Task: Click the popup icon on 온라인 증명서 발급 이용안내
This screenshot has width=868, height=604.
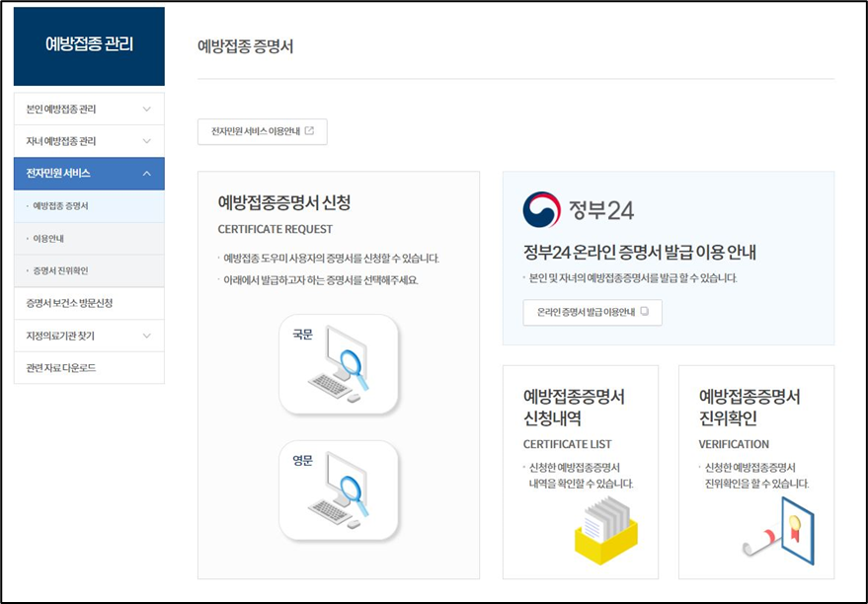Action: point(645,312)
